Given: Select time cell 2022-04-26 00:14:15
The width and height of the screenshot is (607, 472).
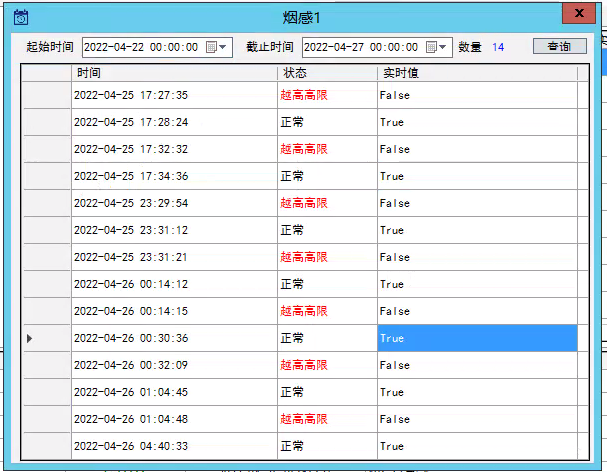Looking at the screenshot, I should [x=174, y=311].
